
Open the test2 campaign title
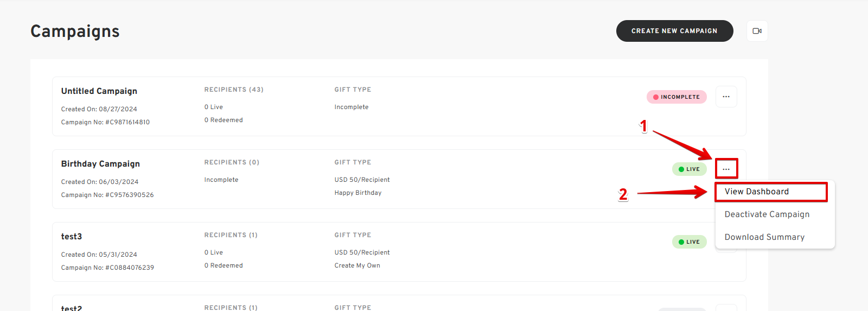pyautogui.click(x=72, y=308)
